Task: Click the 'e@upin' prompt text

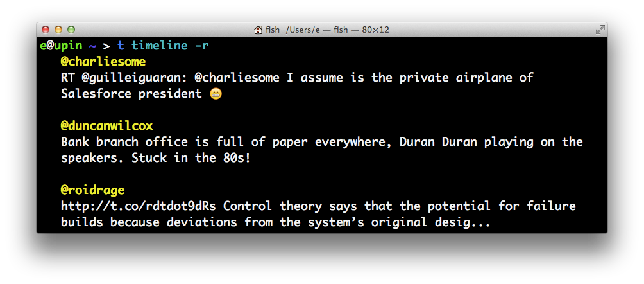Action: tap(61, 46)
